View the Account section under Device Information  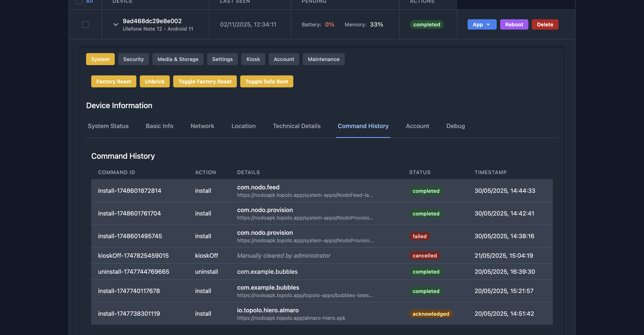(417, 126)
